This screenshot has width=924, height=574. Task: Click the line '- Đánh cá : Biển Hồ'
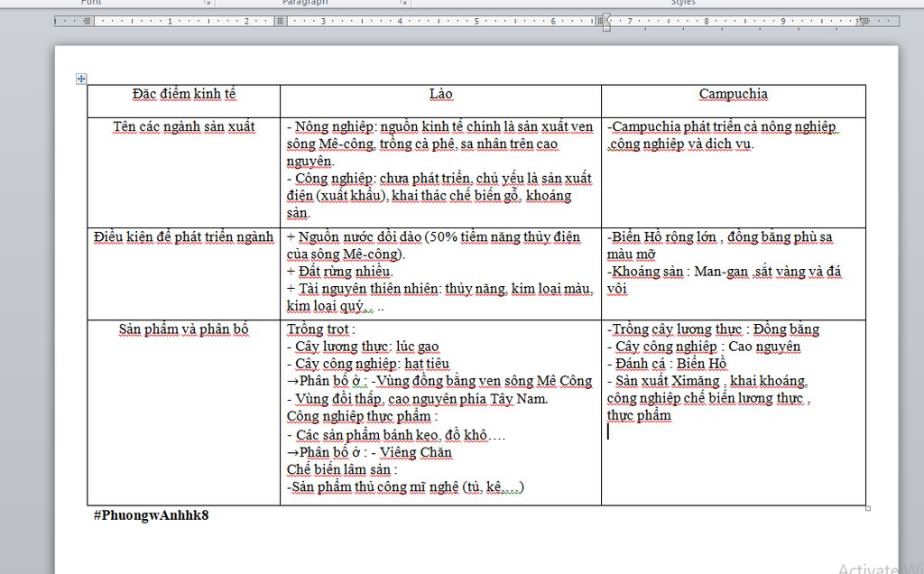tap(667, 364)
